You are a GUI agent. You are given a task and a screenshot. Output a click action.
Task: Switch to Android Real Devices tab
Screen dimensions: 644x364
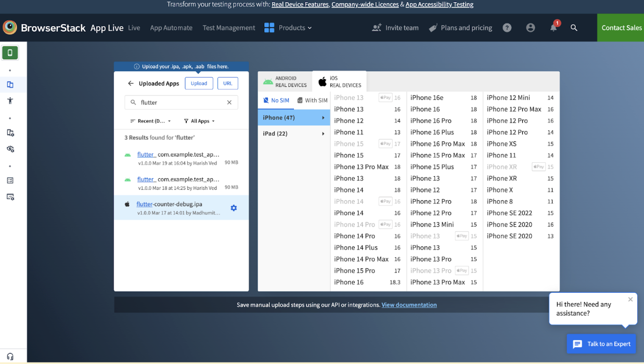point(285,82)
